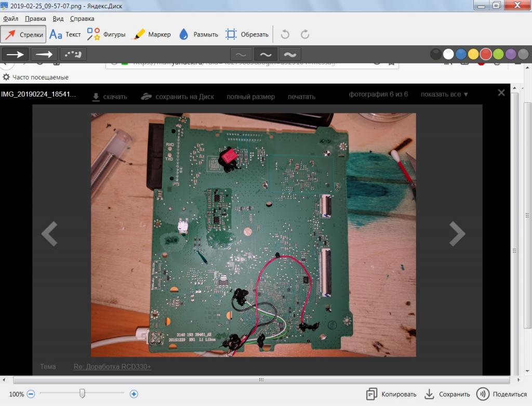This screenshot has width=532, height=406.
Task: Close the photo viewer with X
Action: point(501,93)
